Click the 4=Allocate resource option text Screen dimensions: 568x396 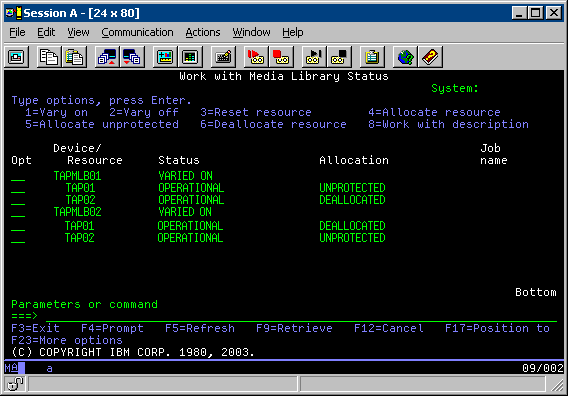pyautogui.click(x=434, y=112)
